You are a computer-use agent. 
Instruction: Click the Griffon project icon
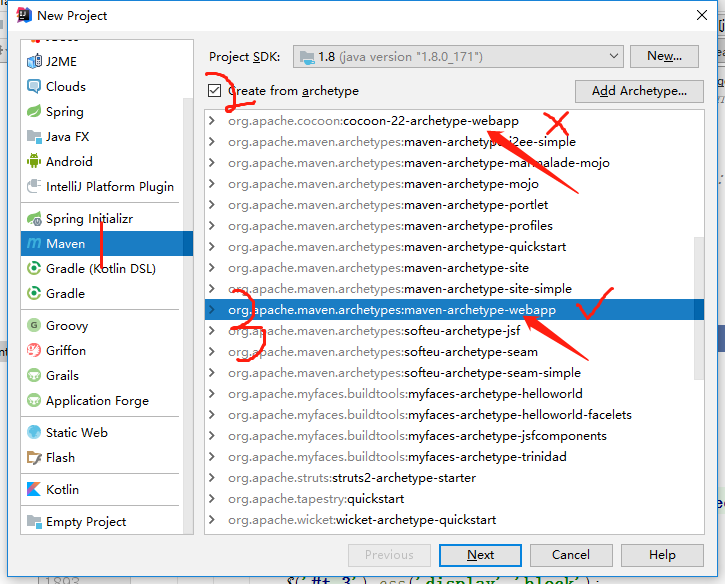click(34, 350)
